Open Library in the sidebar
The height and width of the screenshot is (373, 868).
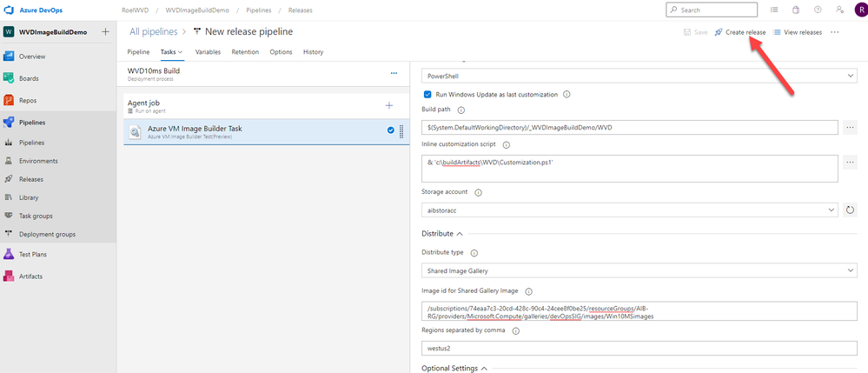(29, 197)
